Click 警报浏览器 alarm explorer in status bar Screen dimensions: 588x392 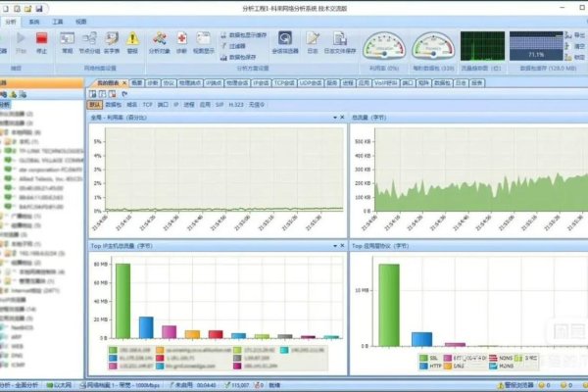515,385
